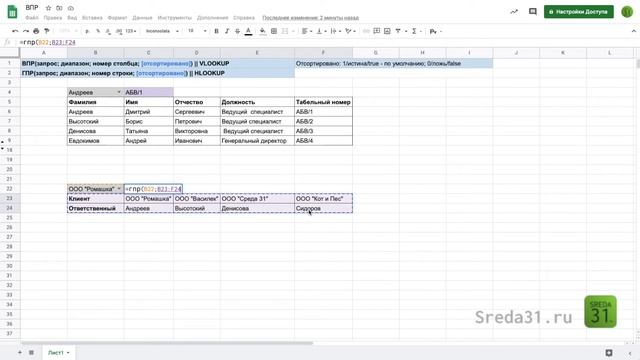This screenshot has height=360, width=640.
Task: Insert a comment
Action: (x=376, y=31)
